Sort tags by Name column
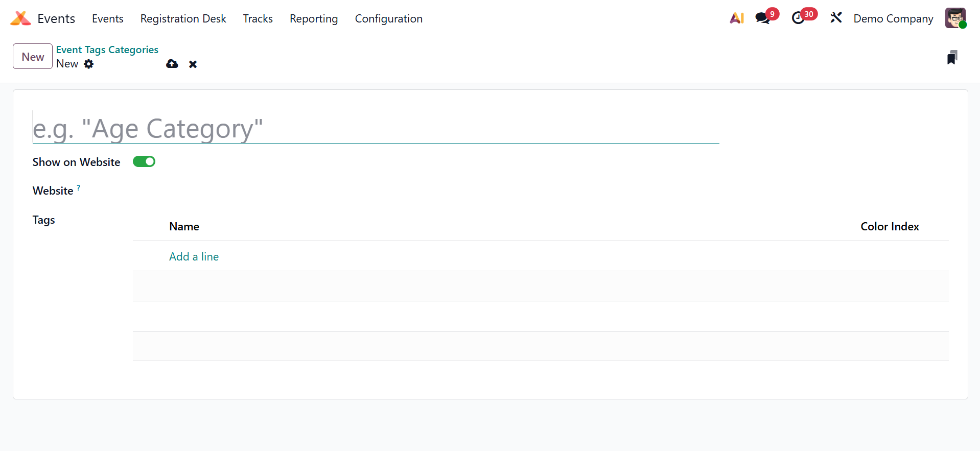Viewport: 980px width, 451px height. 184,226
